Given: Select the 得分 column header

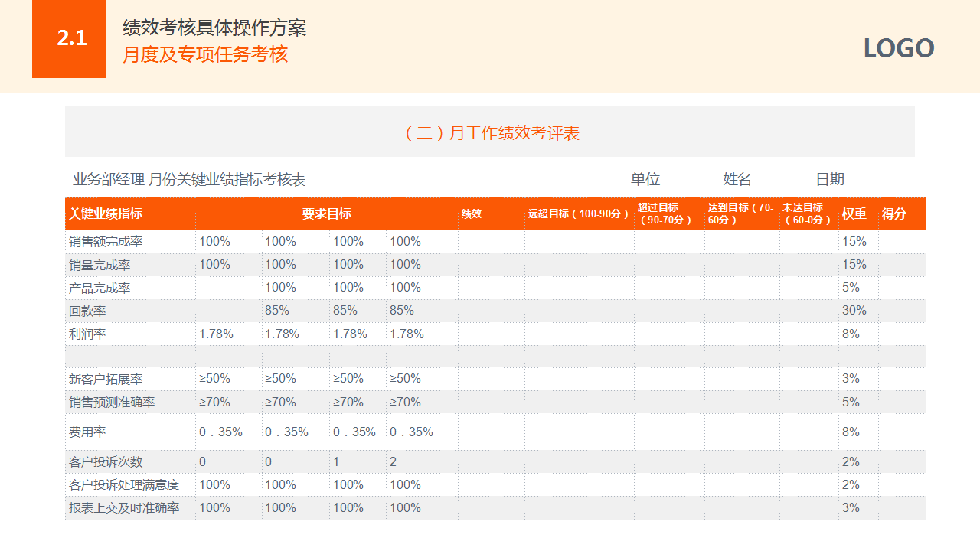Looking at the screenshot, I should [x=892, y=214].
